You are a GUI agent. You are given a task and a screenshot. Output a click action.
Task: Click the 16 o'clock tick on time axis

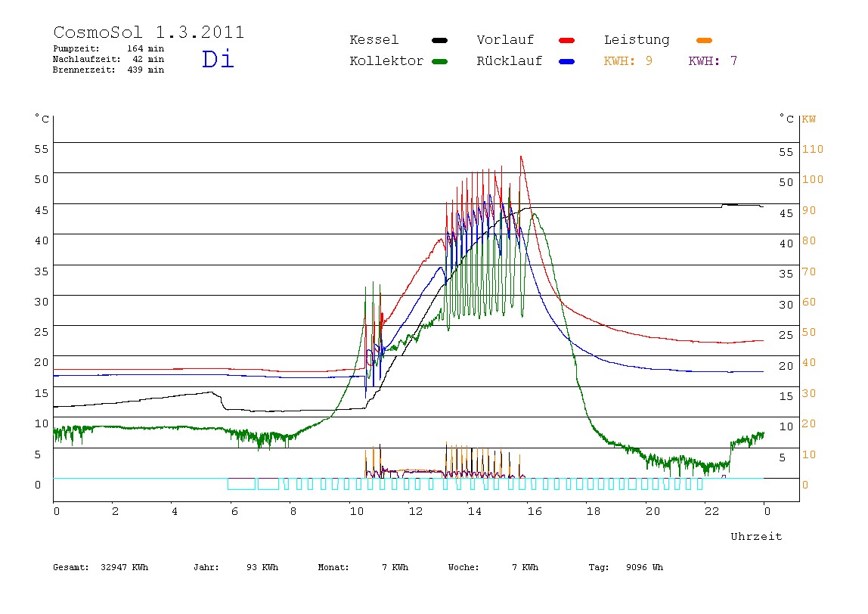[x=535, y=512]
